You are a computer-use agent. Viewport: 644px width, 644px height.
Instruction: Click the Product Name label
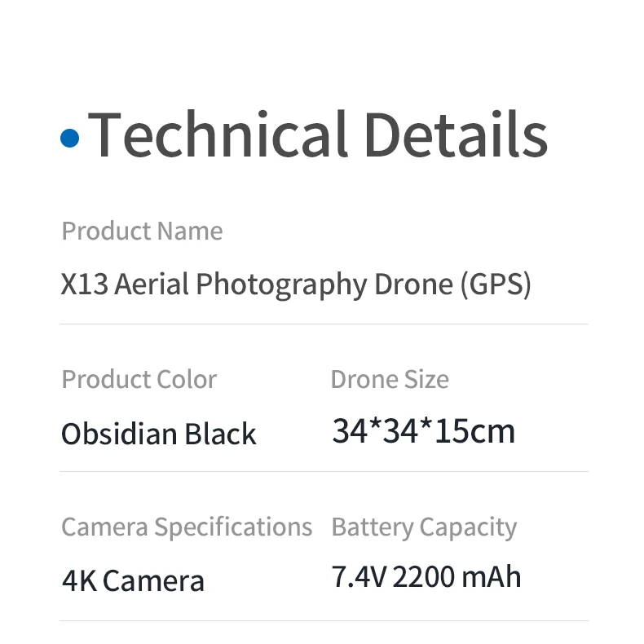click(142, 231)
